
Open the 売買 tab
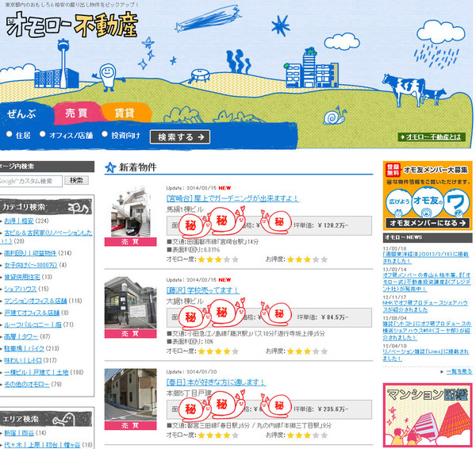coord(76,113)
